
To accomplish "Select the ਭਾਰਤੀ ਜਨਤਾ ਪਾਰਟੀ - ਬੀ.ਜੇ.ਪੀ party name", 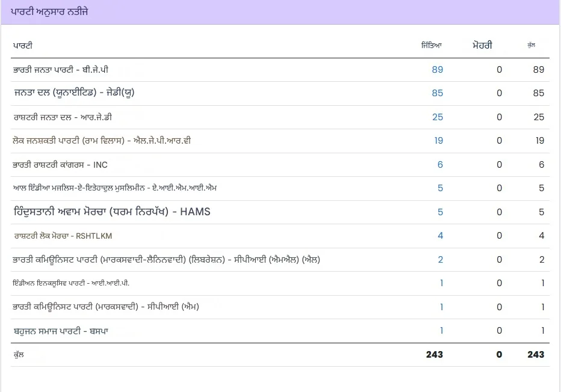I will [x=61, y=70].
